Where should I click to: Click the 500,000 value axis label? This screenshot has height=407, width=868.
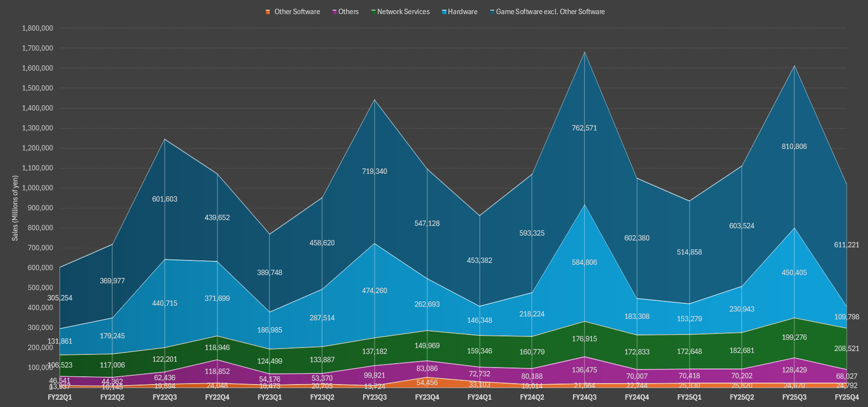point(40,288)
